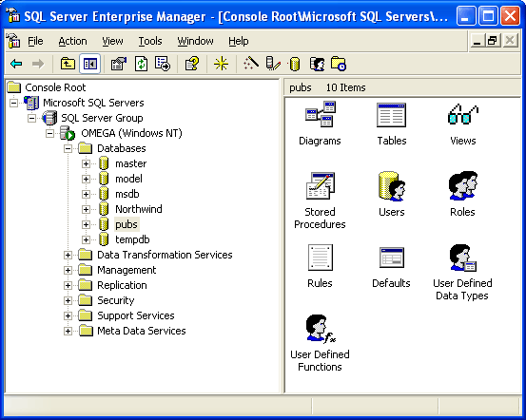Open the View menu
526x420 pixels.
[112, 41]
